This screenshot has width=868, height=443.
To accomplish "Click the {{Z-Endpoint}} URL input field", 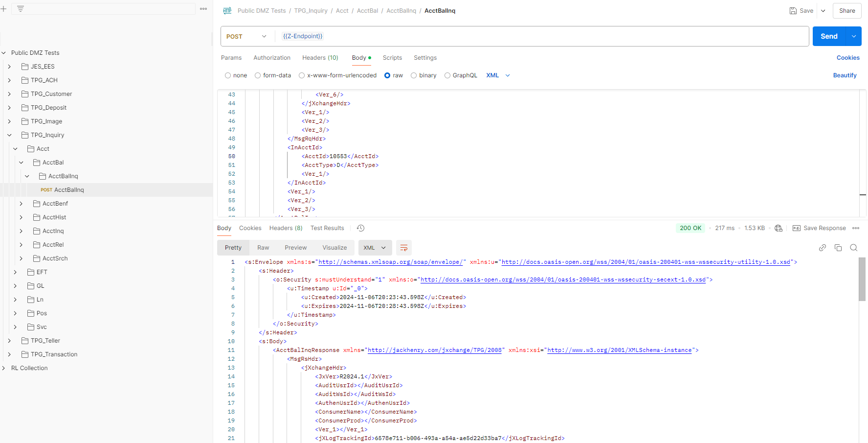I will point(538,36).
